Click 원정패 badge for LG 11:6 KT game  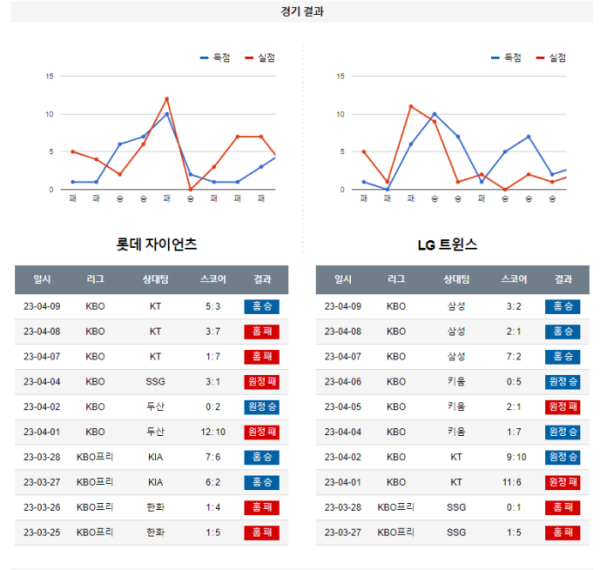[x=562, y=482]
